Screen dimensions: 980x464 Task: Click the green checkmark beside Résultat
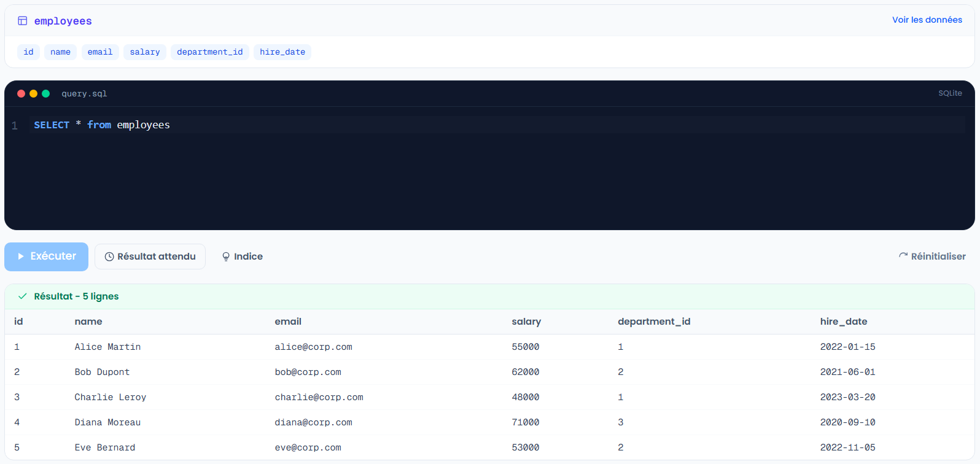[x=23, y=296]
